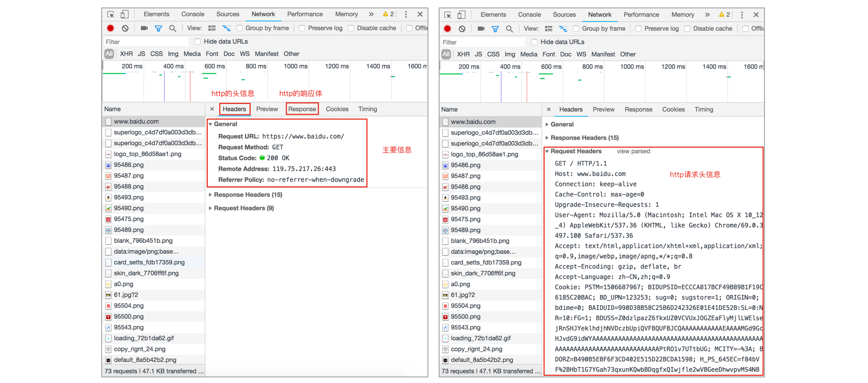Toggle device toolbar icon in right DevTools
The image size is (868, 383).
click(x=462, y=15)
